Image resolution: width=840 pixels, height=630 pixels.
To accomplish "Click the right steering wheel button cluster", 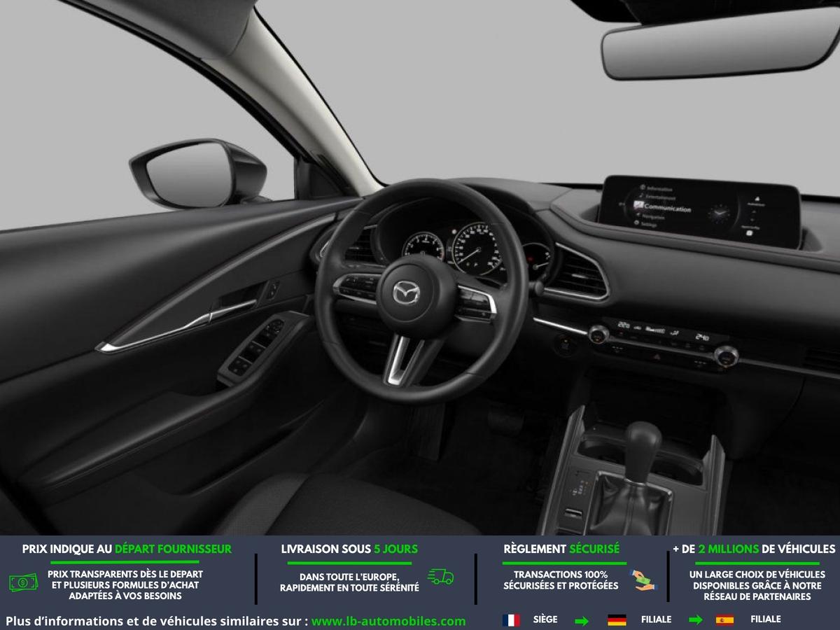I will click(x=477, y=304).
